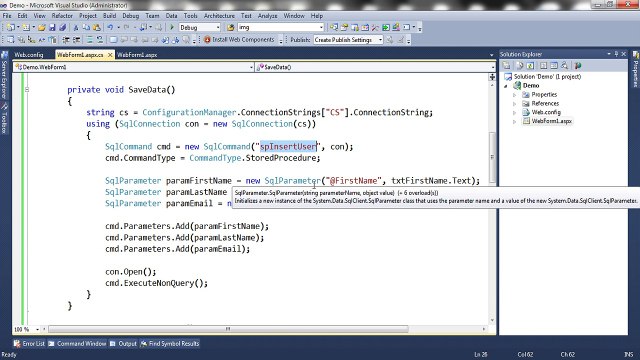Image resolution: width=640 pixels, height=360 pixels.
Task: Click the Open File folder icon
Action: 42,27
